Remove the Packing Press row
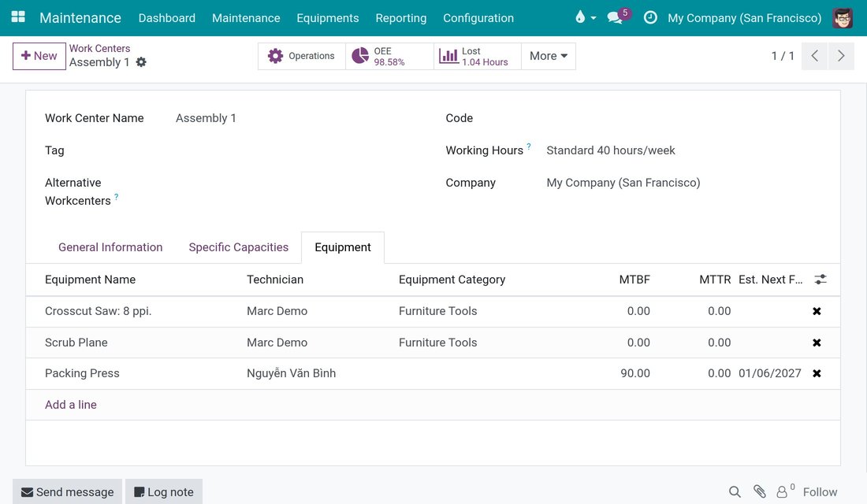Screen dimensions: 867x504 tap(817, 373)
